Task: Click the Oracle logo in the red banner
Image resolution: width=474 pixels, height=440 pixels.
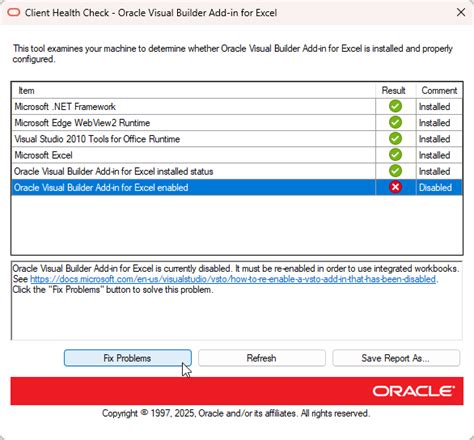Action: (414, 391)
